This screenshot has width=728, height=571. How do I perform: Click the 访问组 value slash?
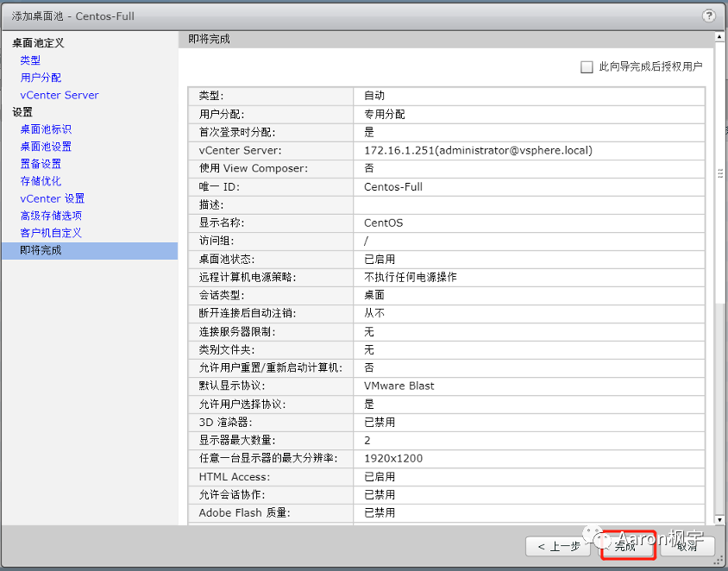click(367, 242)
